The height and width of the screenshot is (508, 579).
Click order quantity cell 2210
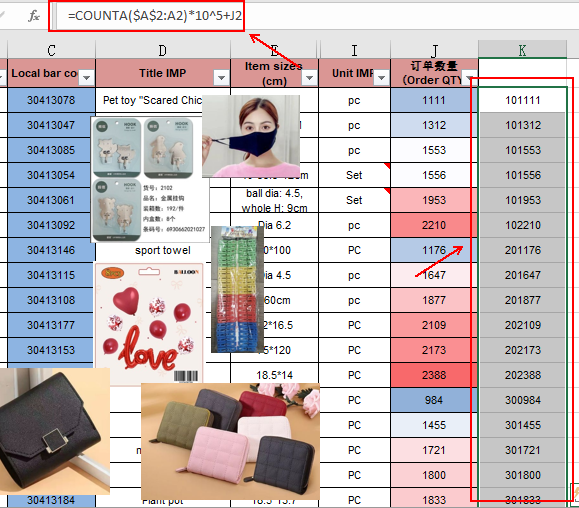434,225
